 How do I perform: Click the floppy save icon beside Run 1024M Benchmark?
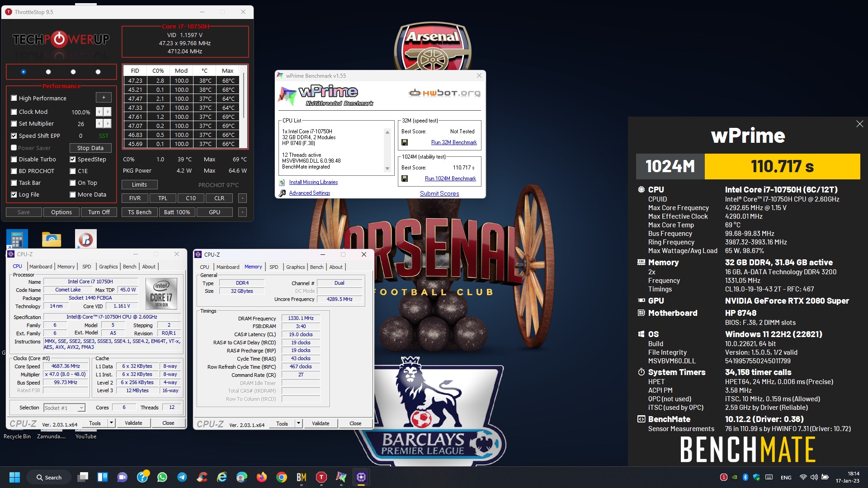tap(405, 178)
